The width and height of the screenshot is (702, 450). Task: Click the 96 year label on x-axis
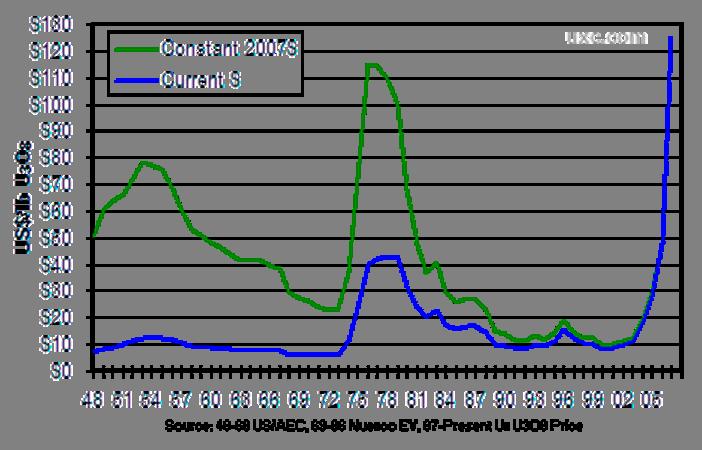click(563, 400)
